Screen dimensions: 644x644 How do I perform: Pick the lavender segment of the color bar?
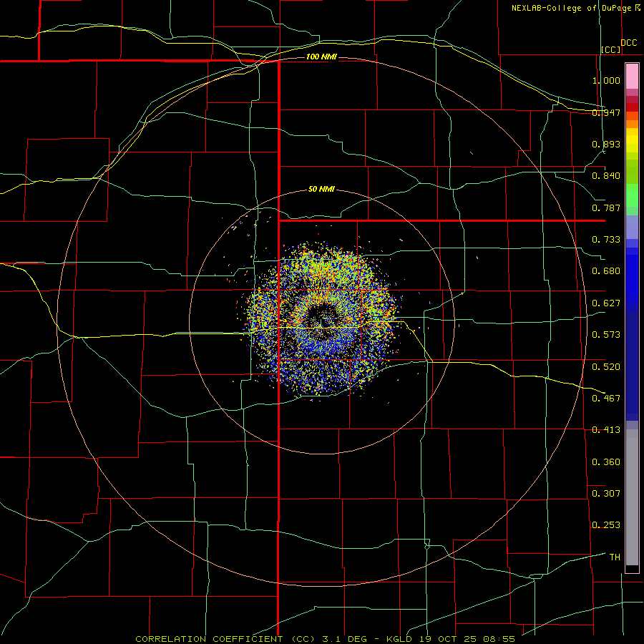632,227
